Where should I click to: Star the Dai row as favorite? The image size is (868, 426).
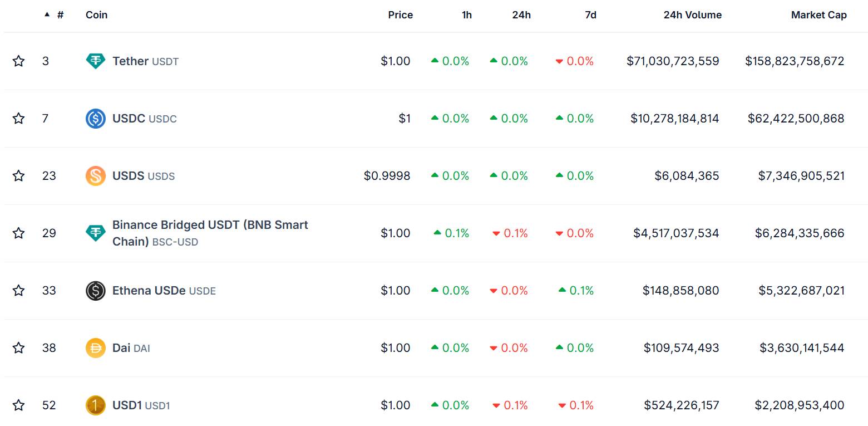pyautogui.click(x=19, y=348)
